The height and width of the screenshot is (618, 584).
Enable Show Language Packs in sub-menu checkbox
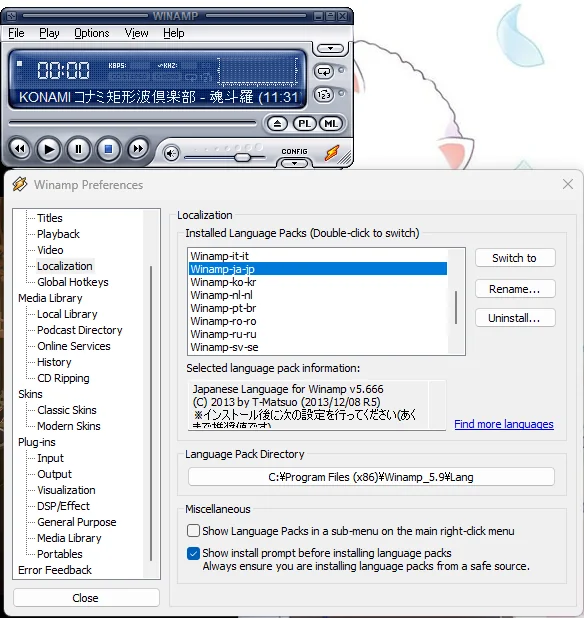(x=193, y=531)
